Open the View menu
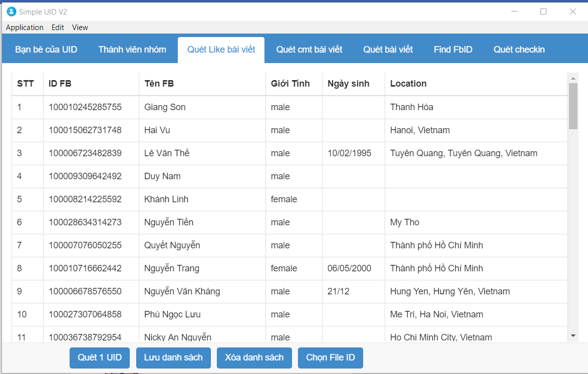This screenshot has width=588, height=374. click(x=80, y=28)
